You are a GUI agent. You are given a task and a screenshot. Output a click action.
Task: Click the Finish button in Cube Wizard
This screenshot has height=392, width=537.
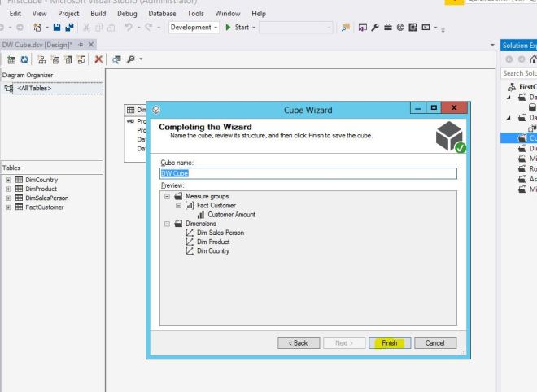coord(391,343)
